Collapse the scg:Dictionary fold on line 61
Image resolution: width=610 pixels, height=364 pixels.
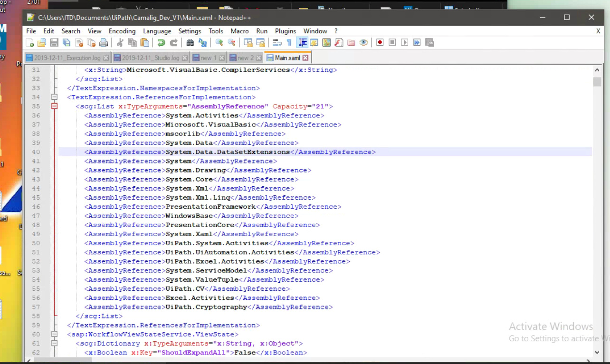click(54, 343)
